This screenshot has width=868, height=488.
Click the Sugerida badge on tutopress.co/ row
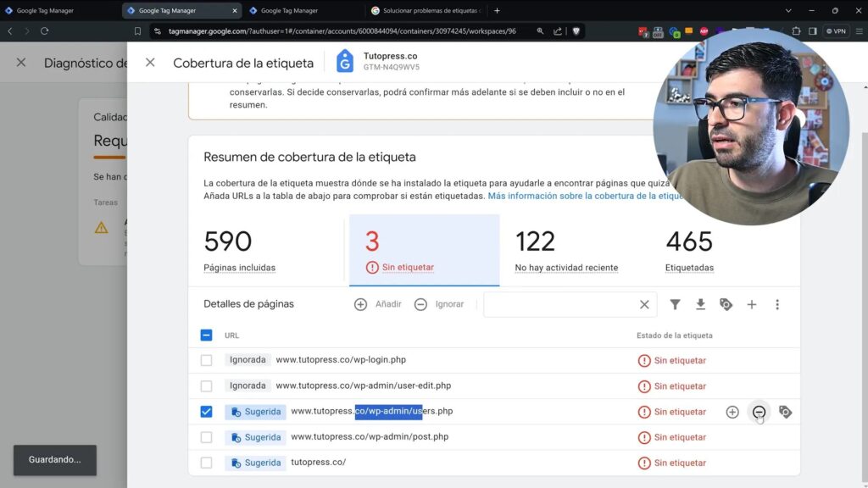click(256, 463)
